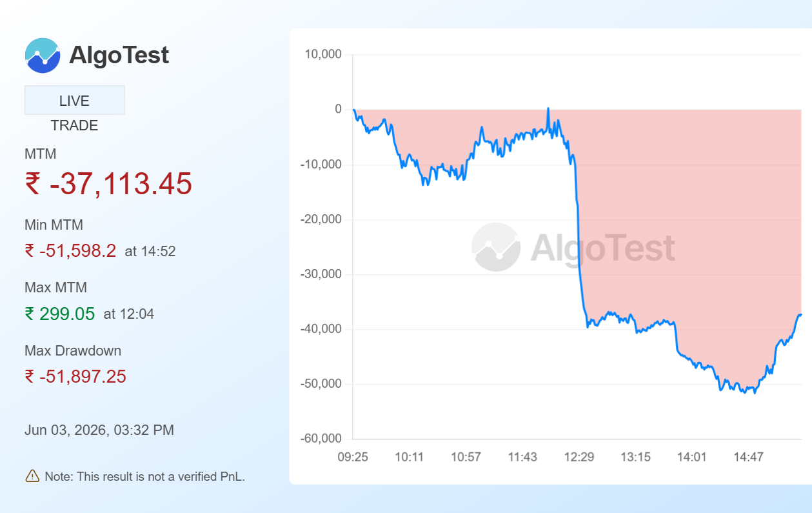Click the AlgoTest logo icon
Image resolution: width=812 pixels, height=513 pixels.
point(43,55)
